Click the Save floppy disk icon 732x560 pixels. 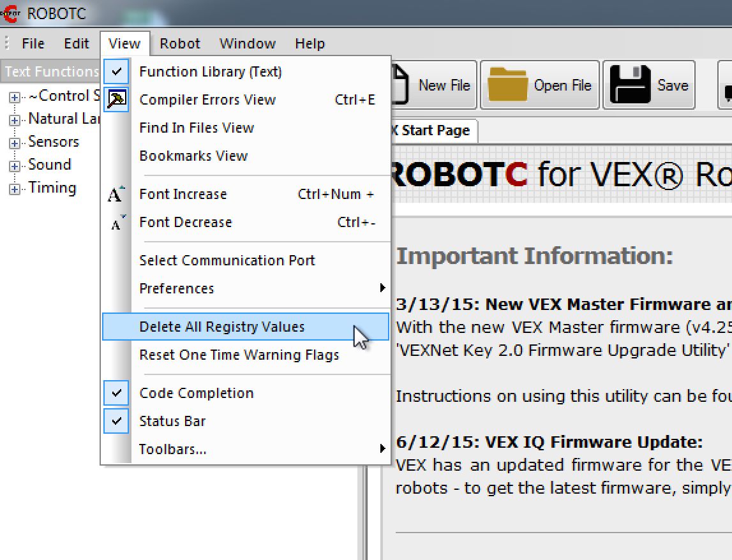pyautogui.click(x=631, y=84)
